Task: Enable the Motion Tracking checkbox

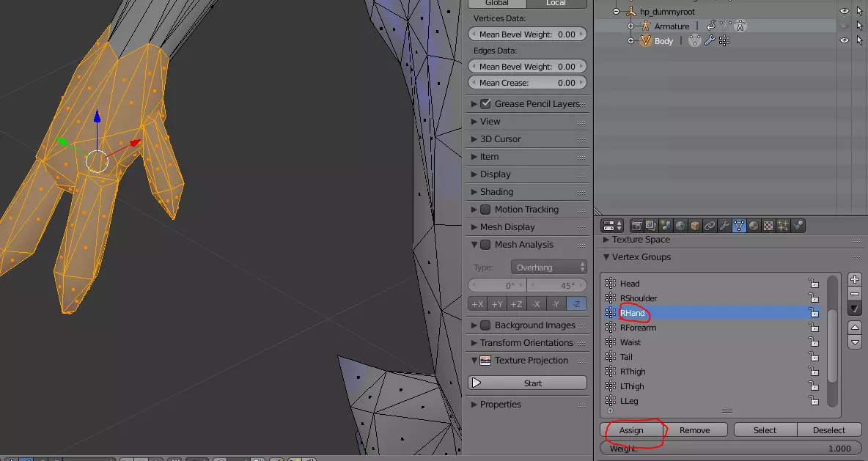Action: coord(485,209)
